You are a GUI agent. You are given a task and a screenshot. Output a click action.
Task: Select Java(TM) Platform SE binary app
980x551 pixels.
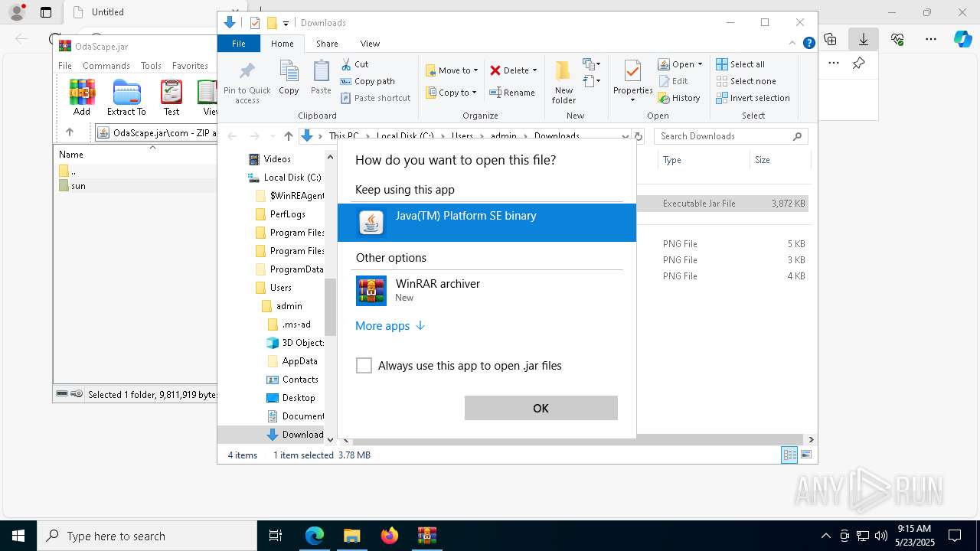coord(486,223)
